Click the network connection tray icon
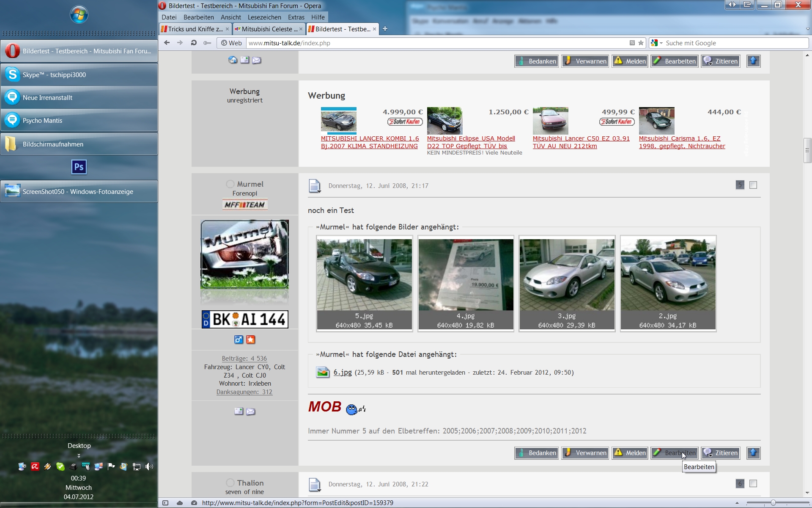 137,467
